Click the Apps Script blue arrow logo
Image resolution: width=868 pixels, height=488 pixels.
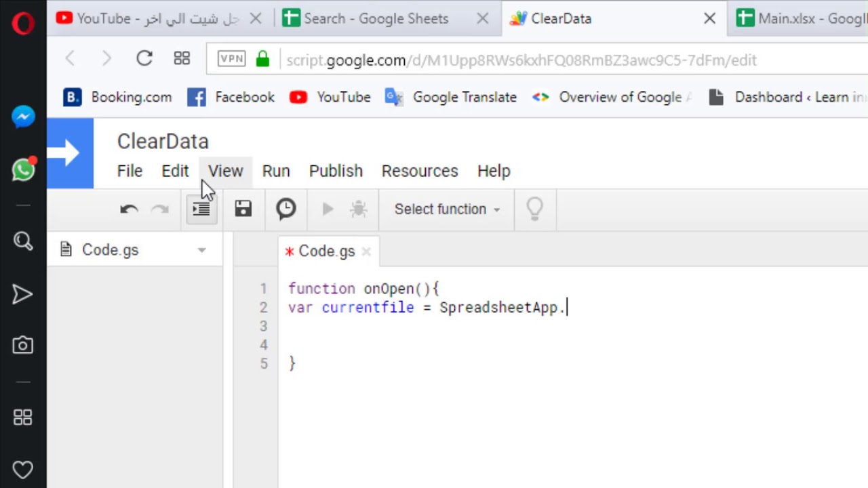(x=70, y=153)
